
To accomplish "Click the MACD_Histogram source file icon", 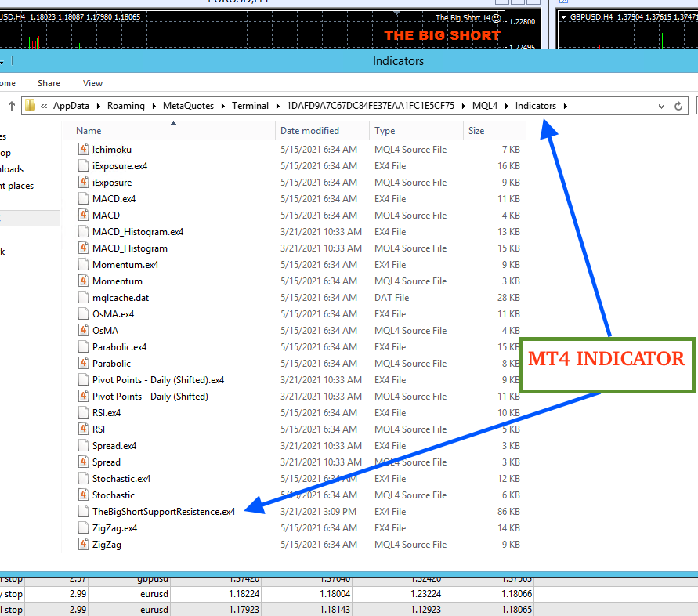I will click(x=83, y=248).
